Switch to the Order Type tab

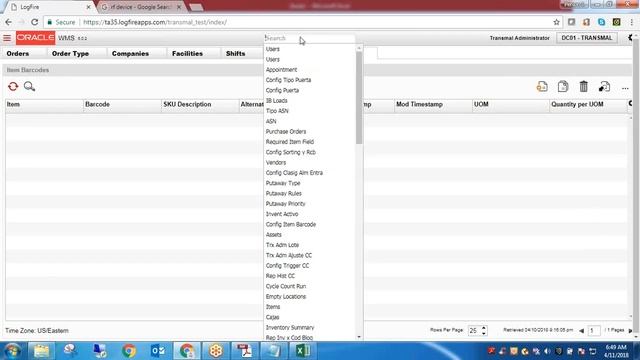[x=70, y=53]
